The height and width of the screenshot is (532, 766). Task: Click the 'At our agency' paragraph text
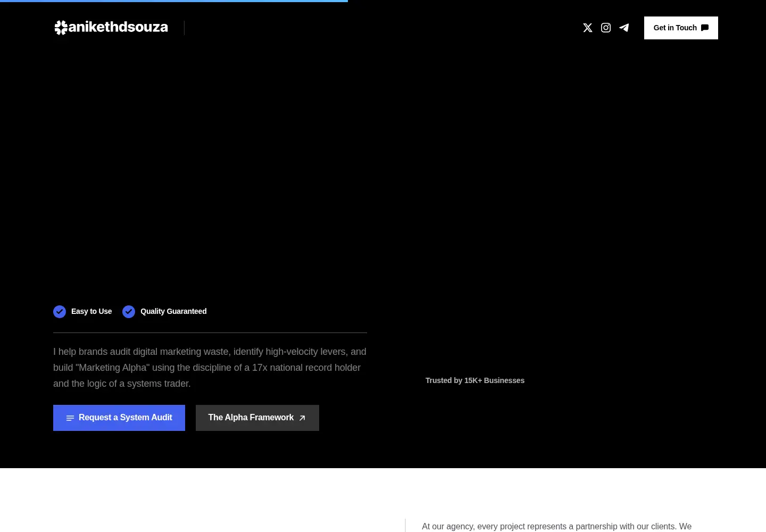556,526
